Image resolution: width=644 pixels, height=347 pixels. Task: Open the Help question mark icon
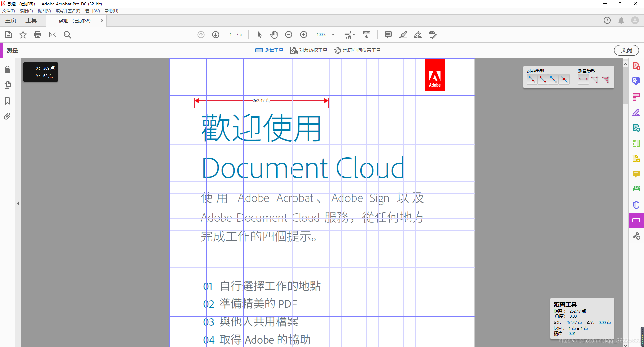[607, 20]
